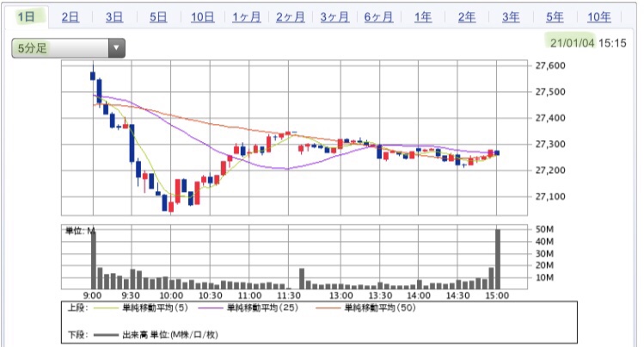Click the 27,100 price axis label
Image resolution: width=644 pixels, height=347 pixels.
click(x=550, y=196)
